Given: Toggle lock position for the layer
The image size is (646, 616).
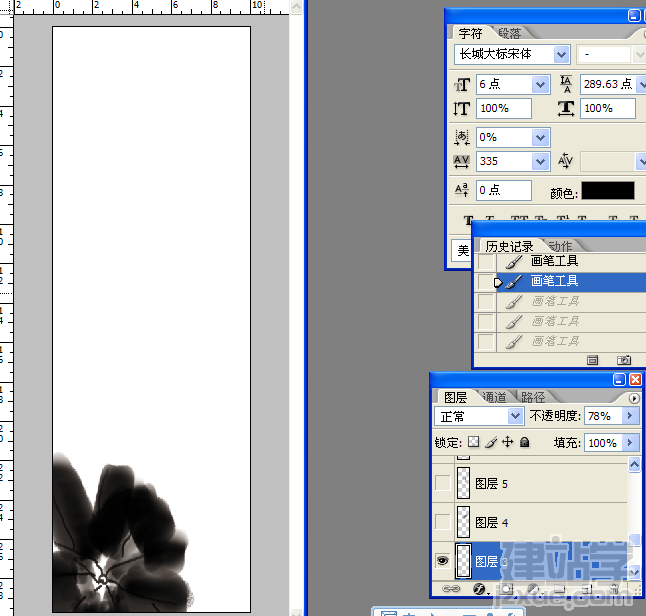Looking at the screenshot, I should (x=508, y=442).
